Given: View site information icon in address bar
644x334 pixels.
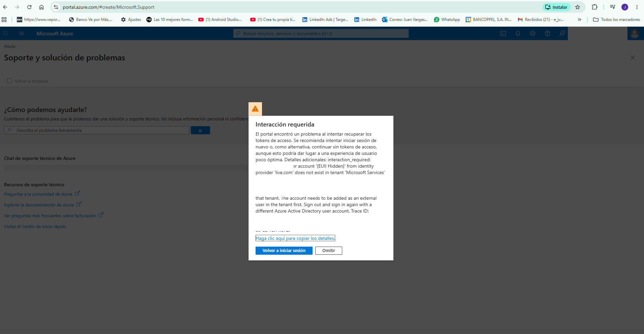Looking at the screenshot, I should (x=56, y=7).
